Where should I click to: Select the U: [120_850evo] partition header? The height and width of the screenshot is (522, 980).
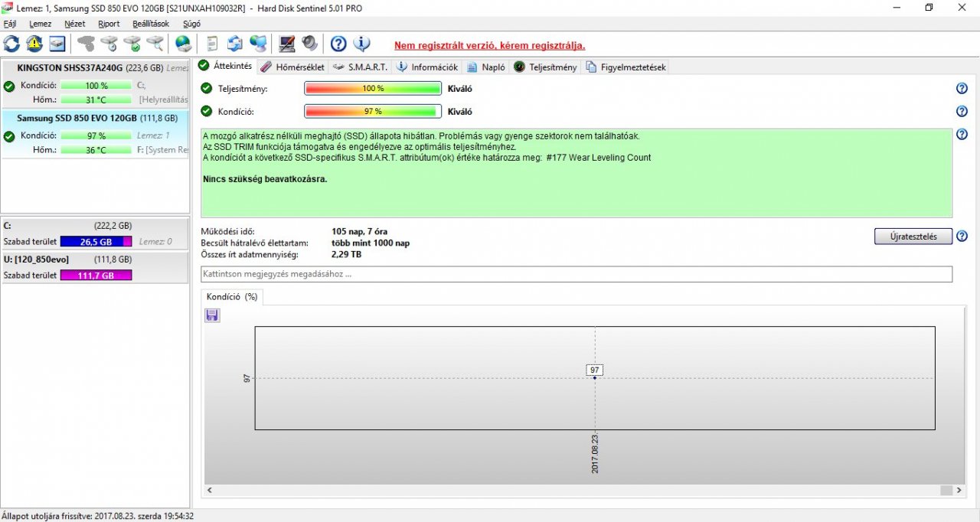point(95,259)
